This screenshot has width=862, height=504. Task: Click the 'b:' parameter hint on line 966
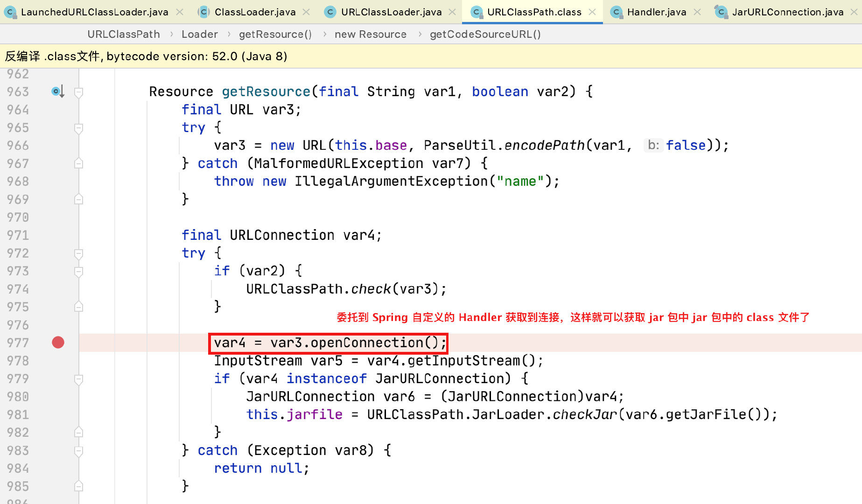(x=653, y=146)
